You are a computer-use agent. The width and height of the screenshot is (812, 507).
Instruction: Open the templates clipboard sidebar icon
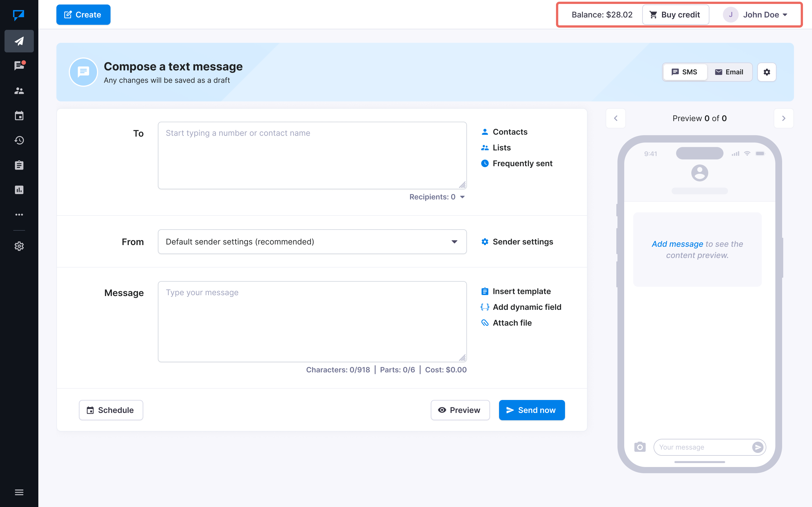(19, 165)
